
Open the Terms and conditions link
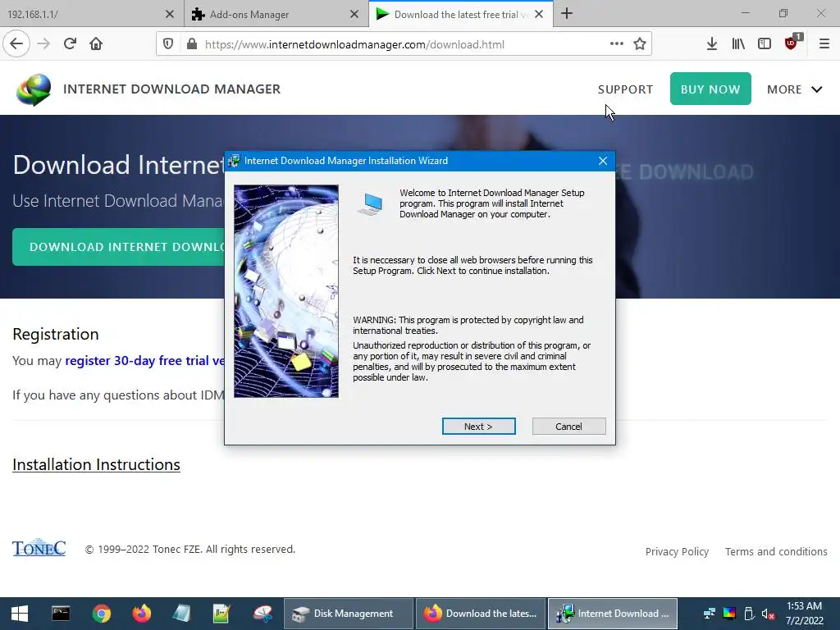pyautogui.click(x=776, y=551)
